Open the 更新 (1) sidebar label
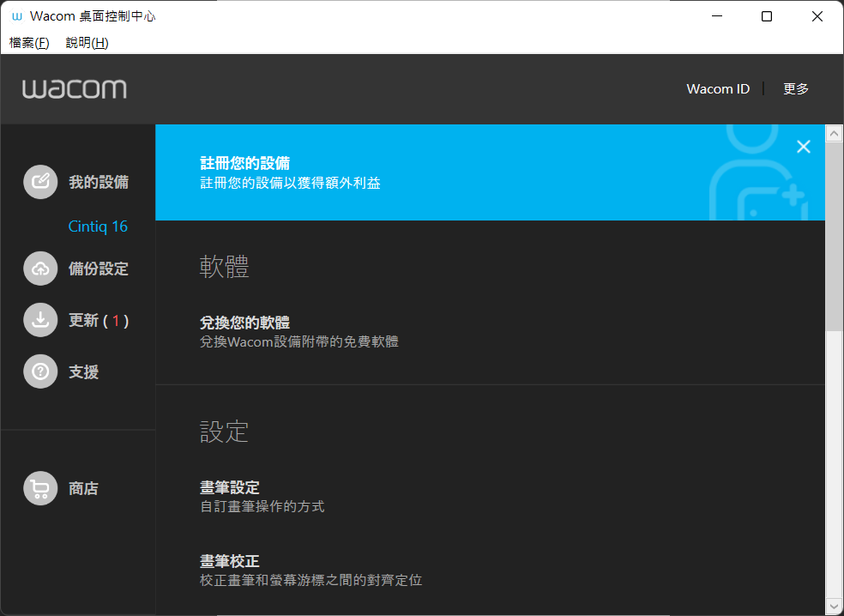 (99, 320)
